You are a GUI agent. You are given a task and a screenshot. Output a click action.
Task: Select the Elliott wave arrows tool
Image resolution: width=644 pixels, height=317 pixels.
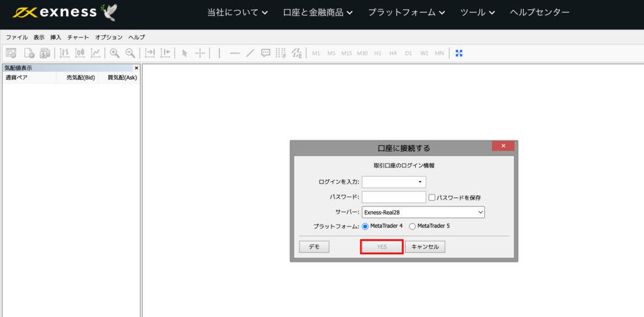pos(297,53)
